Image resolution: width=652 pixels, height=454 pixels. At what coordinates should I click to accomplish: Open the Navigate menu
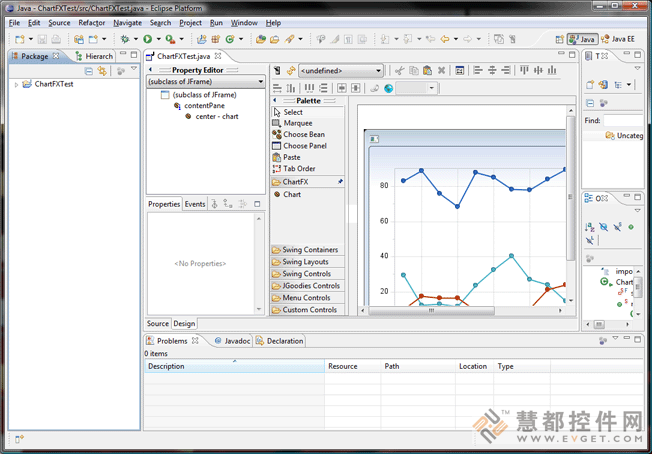(x=128, y=23)
